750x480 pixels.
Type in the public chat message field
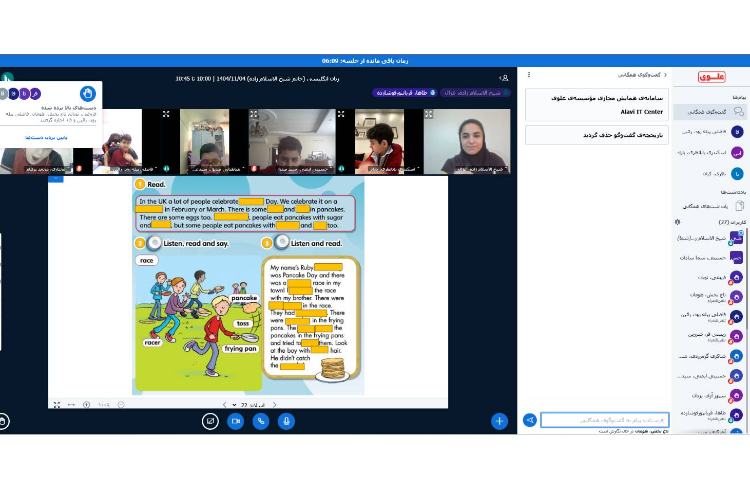coord(604,420)
